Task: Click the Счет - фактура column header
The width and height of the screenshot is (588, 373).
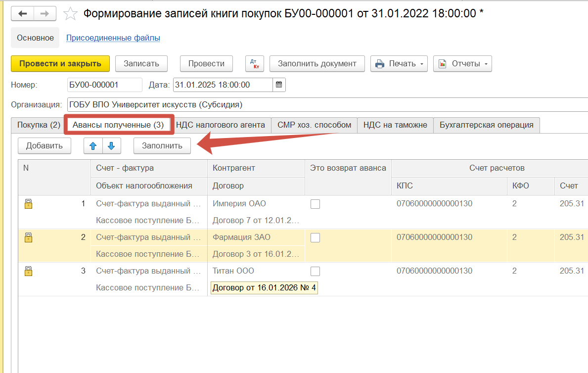Action: point(149,168)
